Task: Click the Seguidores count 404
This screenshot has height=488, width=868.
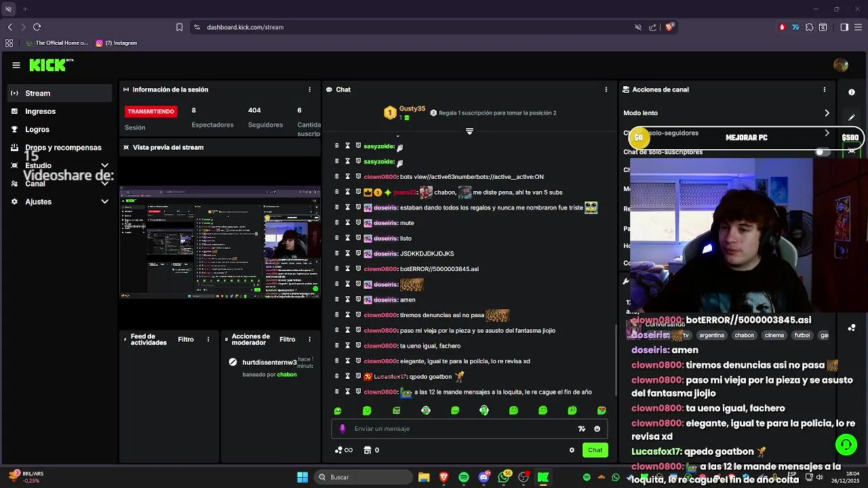Action: pos(254,110)
